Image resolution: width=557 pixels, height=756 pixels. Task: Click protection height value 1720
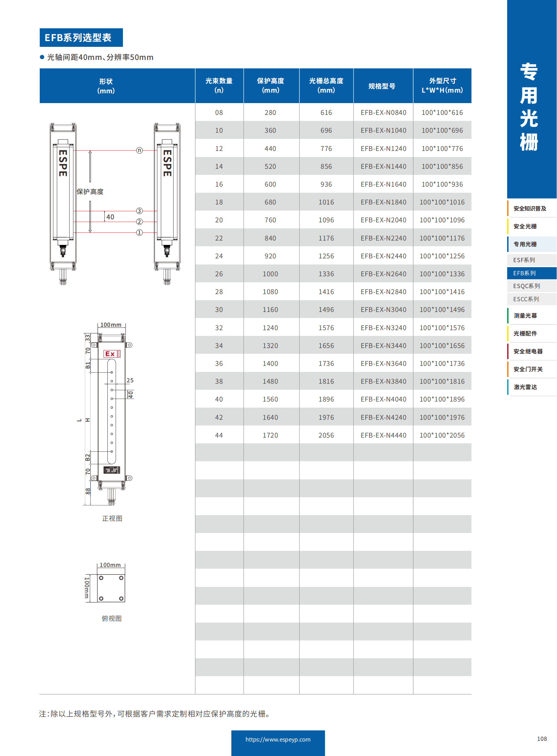tap(270, 436)
